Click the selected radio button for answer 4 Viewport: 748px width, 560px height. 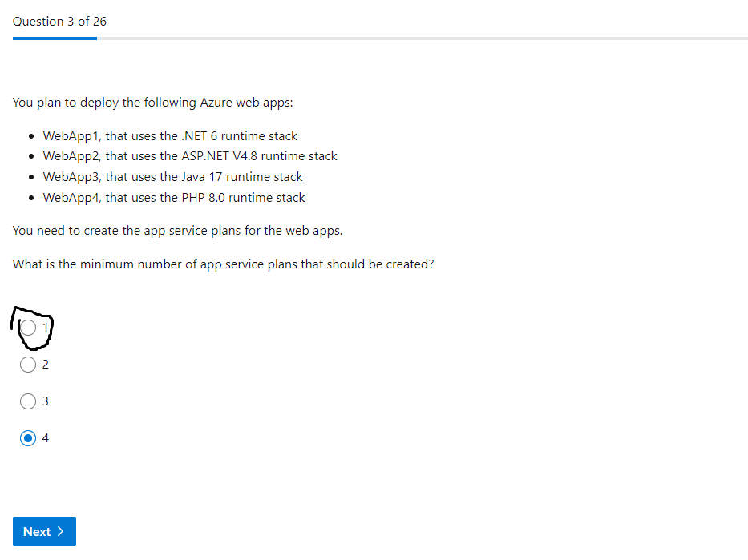28,438
